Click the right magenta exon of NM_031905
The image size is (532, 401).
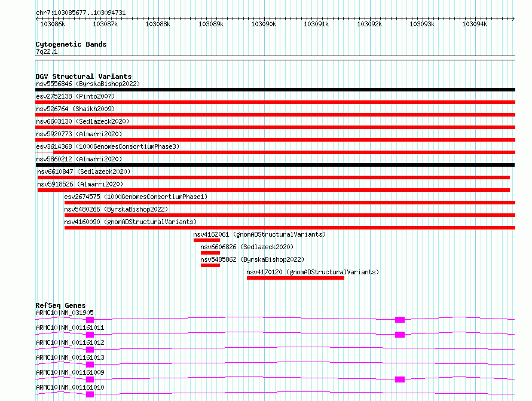[400, 320]
